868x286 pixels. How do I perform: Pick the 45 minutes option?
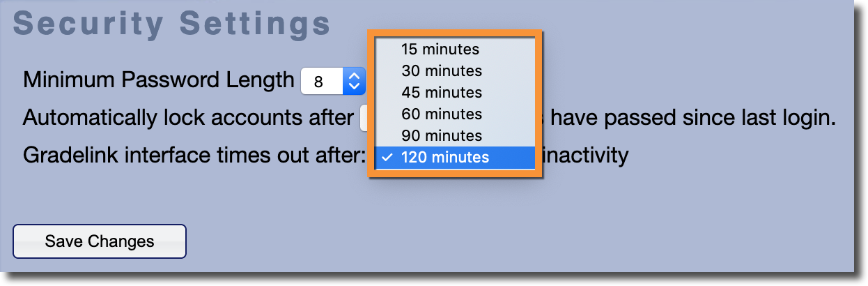point(441,93)
